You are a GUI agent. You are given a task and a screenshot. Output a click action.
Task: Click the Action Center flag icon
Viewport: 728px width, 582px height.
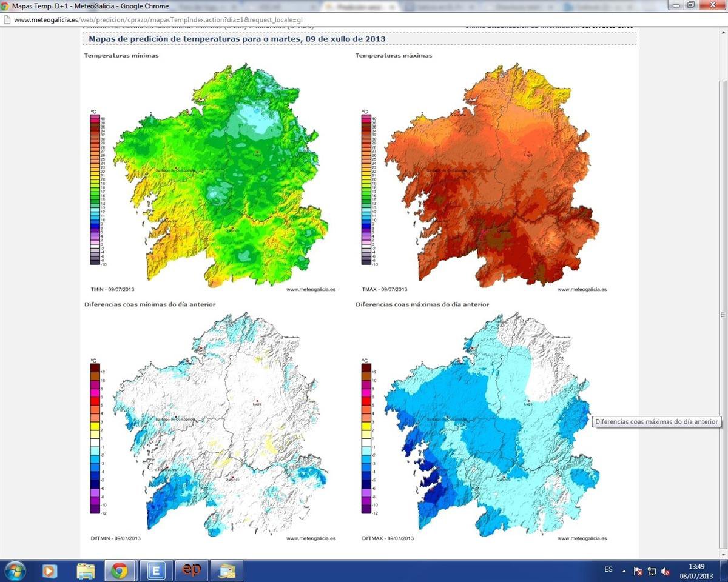click(x=638, y=570)
